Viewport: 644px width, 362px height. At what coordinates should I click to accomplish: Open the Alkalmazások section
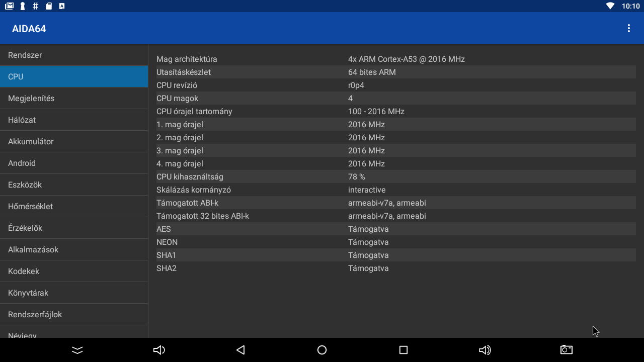tap(74, 249)
